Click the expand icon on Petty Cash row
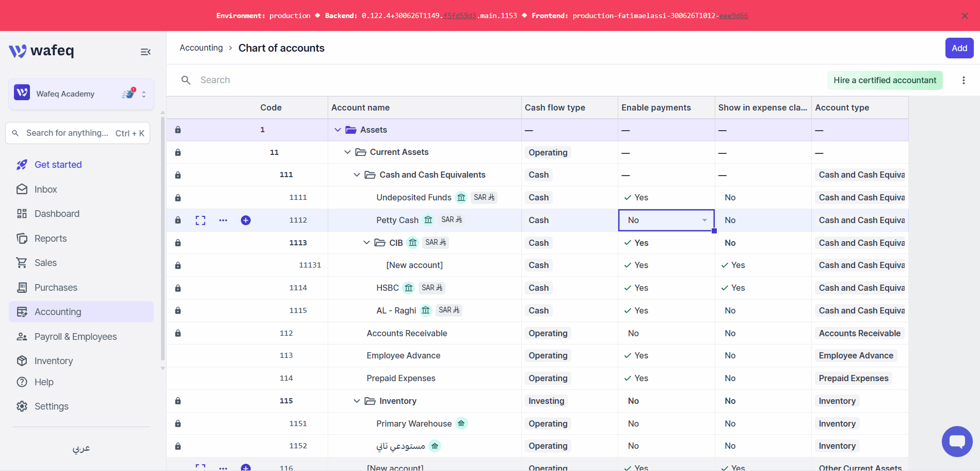 pyautogui.click(x=201, y=221)
